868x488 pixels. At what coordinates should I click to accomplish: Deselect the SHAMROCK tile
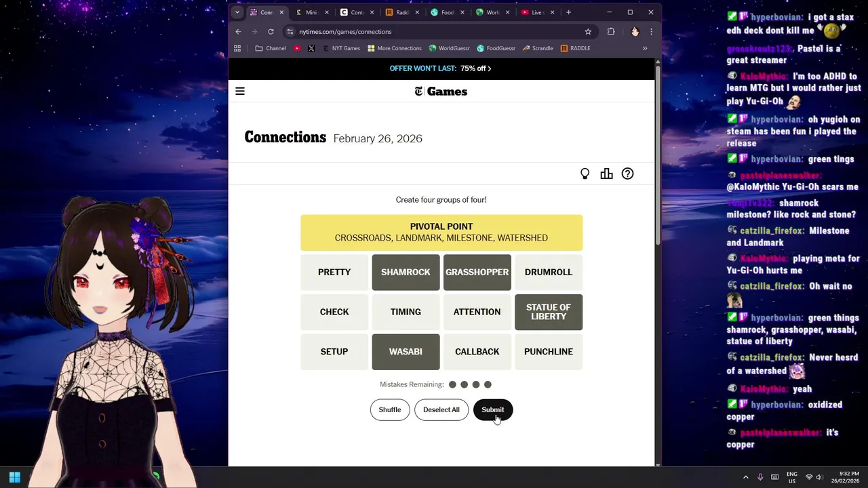click(x=406, y=272)
